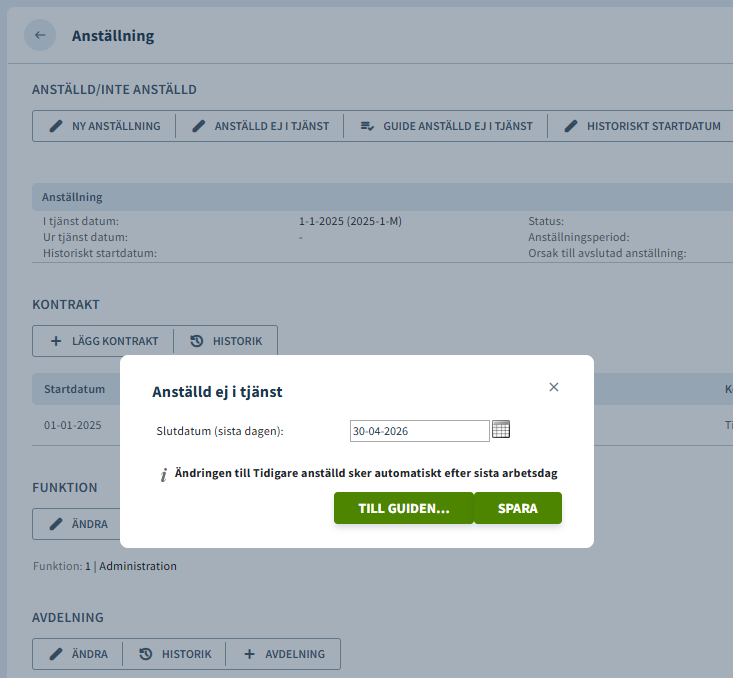Open Guide anställd ej i tjänst
The height and width of the screenshot is (678, 733).
pyautogui.click(x=446, y=126)
